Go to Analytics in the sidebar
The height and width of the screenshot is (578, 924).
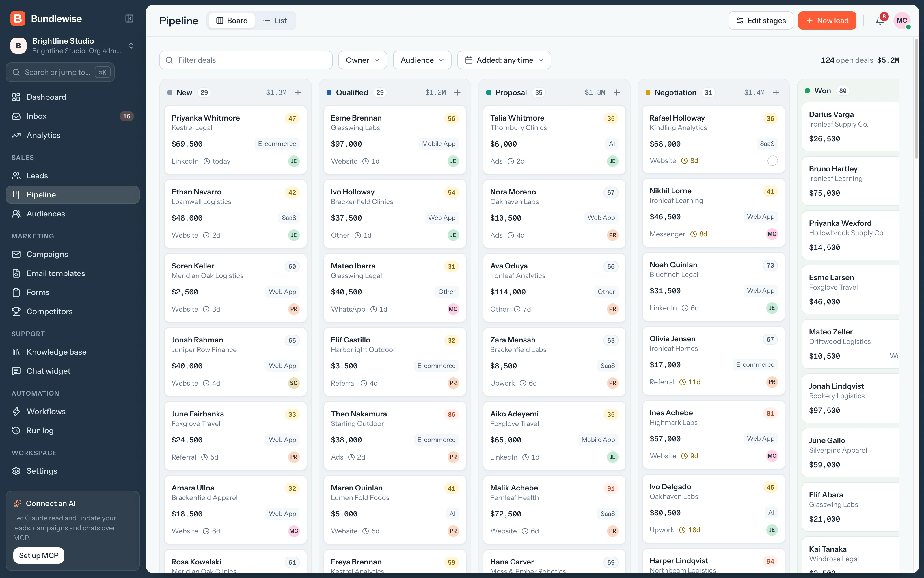[x=72, y=135]
